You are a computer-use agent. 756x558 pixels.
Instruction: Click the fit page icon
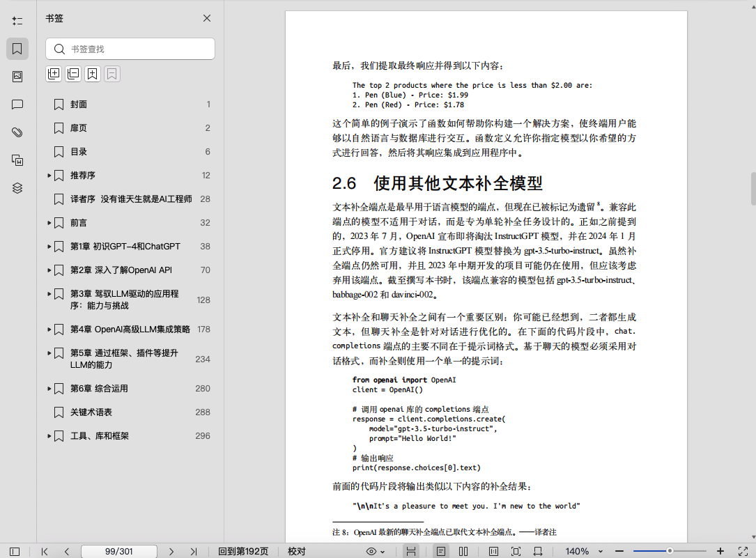tap(516, 551)
